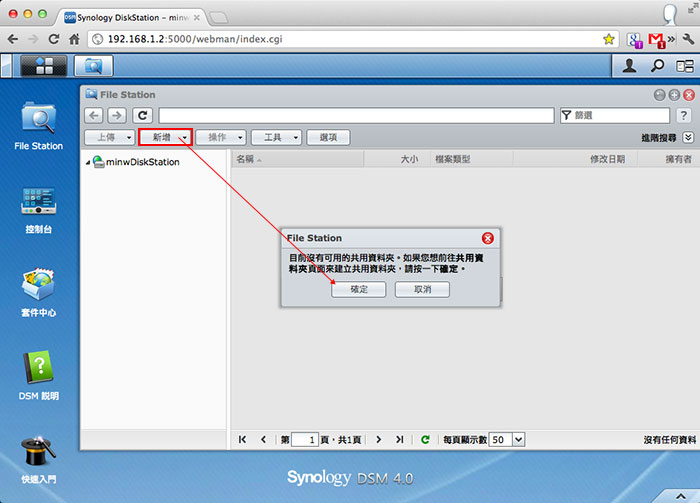Open the DSM main menu icon
Screen dimensions: 700x503
[x=44, y=66]
